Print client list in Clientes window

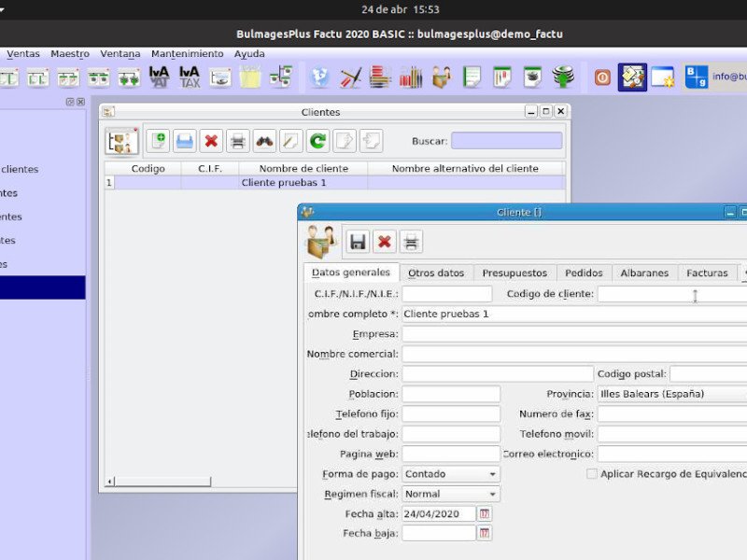[x=238, y=141]
